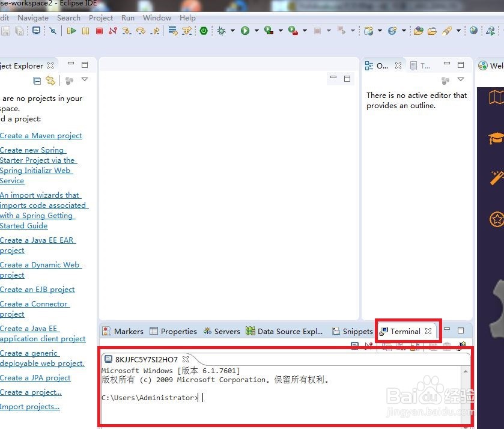Click Collapse All in Project Explorer

37,81
